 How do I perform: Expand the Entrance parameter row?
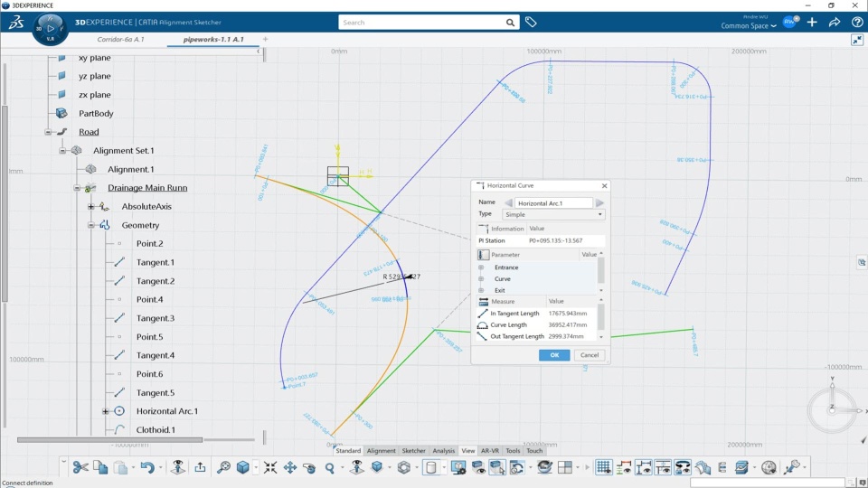tap(481, 267)
